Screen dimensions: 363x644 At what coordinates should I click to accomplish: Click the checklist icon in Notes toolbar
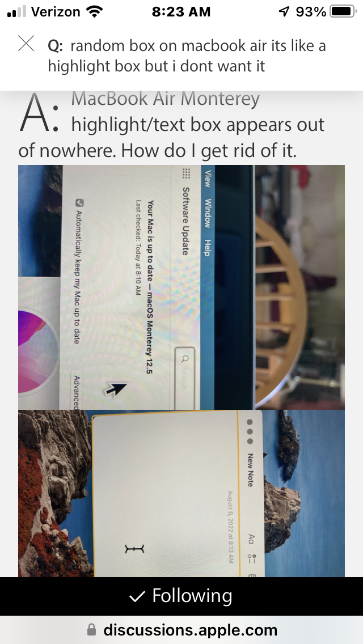(251, 558)
